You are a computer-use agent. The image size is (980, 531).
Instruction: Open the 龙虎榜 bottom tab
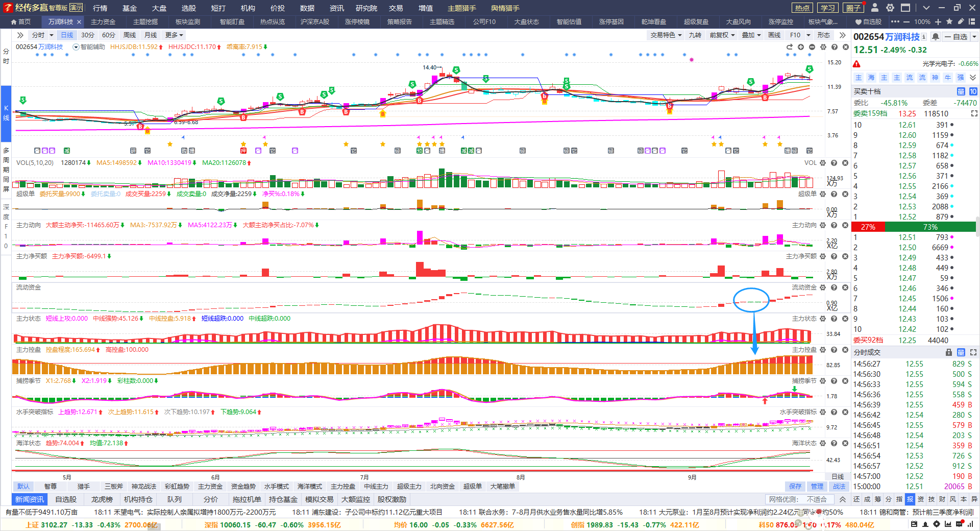(x=102, y=499)
